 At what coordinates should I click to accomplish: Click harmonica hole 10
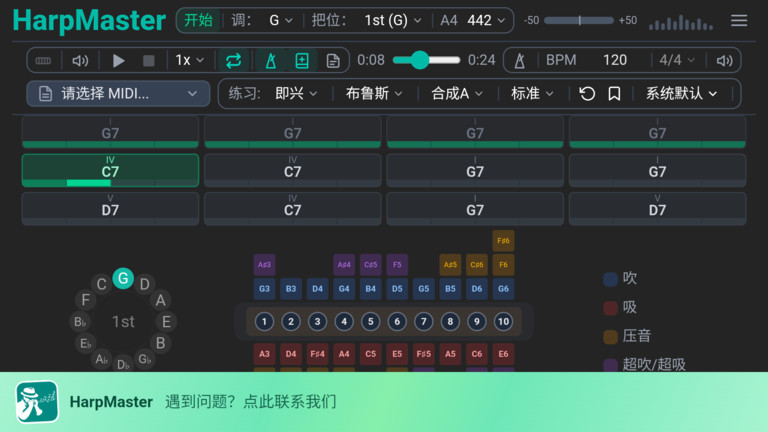pyautogui.click(x=503, y=322)
